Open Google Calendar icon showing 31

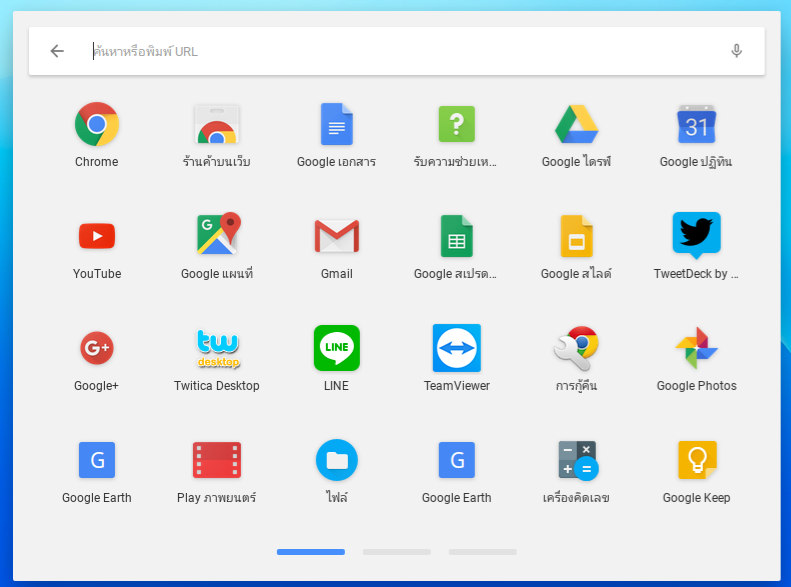[x=696, y=124]
